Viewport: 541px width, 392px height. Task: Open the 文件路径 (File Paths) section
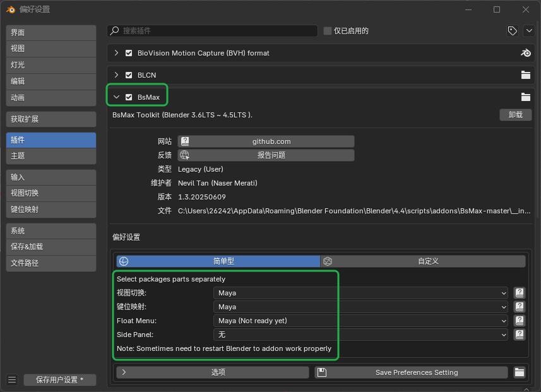(51, 263)
